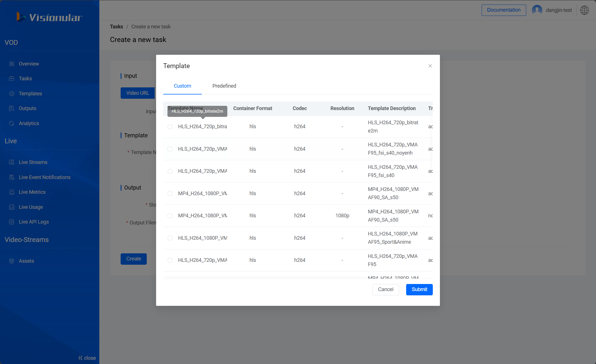
Task: Open Templates in the sidebar
Action: 30,94
